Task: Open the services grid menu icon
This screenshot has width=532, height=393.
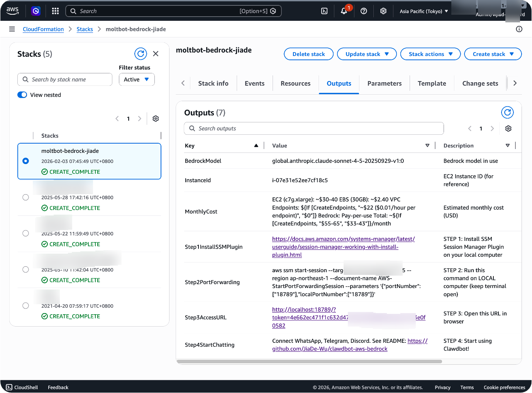Action: [55, 11]
